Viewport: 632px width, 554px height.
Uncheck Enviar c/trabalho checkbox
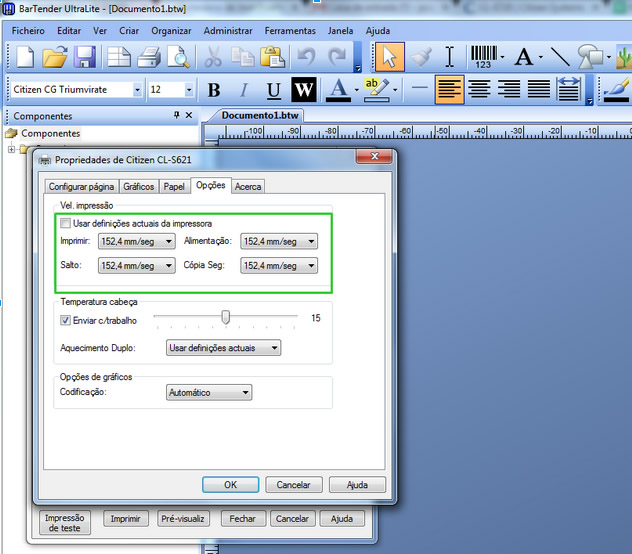pos(66,320)
